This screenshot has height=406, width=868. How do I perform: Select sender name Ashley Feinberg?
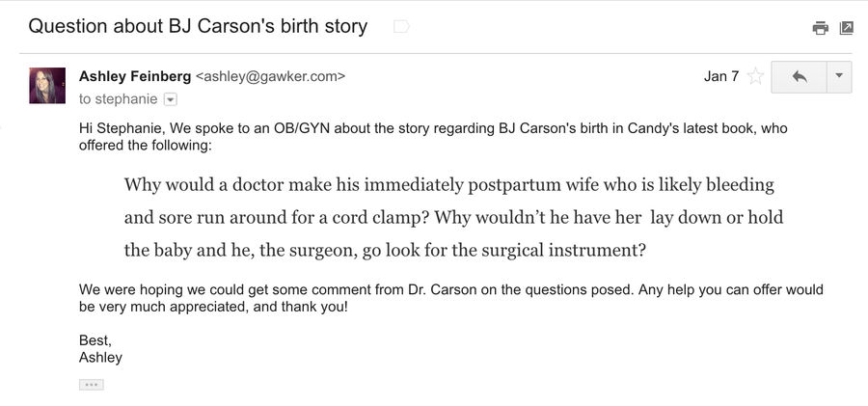coord(135,76)
